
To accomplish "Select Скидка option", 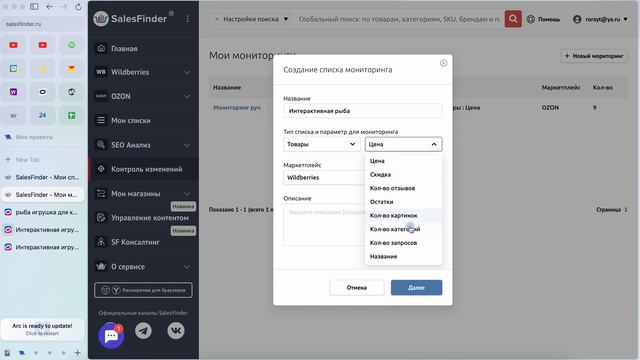I will pyautogui.click(x=403, y=175).
